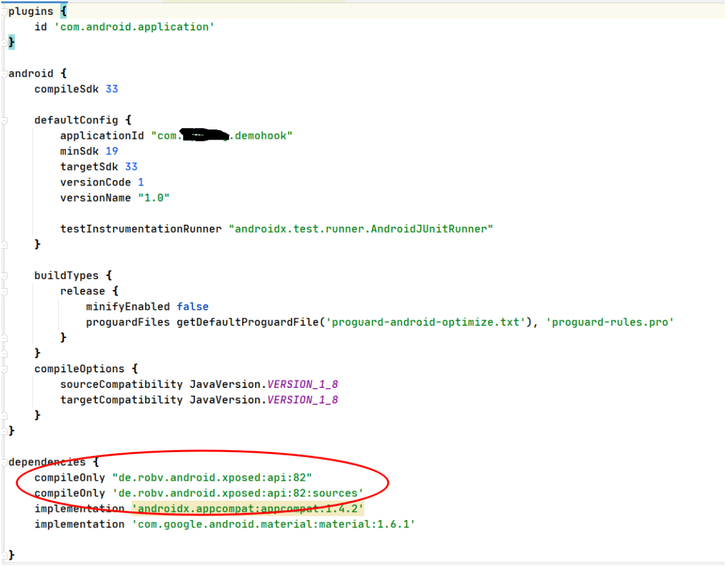Collapse the dependencies block fold marker

pyautogui.click(x=4, y=462)
